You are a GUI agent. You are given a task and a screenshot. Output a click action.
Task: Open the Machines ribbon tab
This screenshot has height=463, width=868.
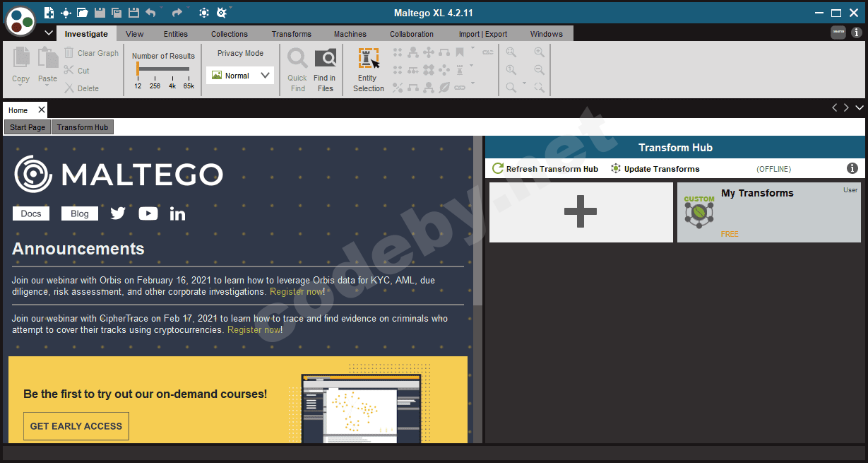(350, 34)
